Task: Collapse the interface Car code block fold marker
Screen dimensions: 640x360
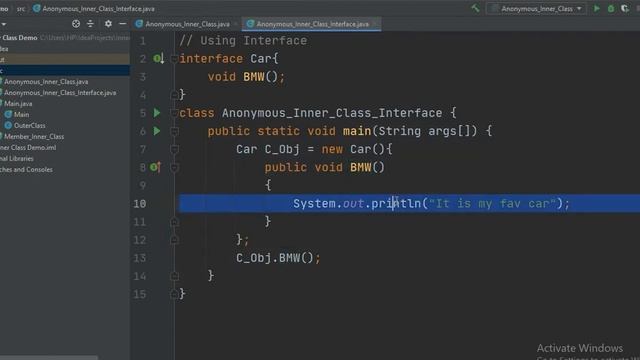Action: coord(174,59)
